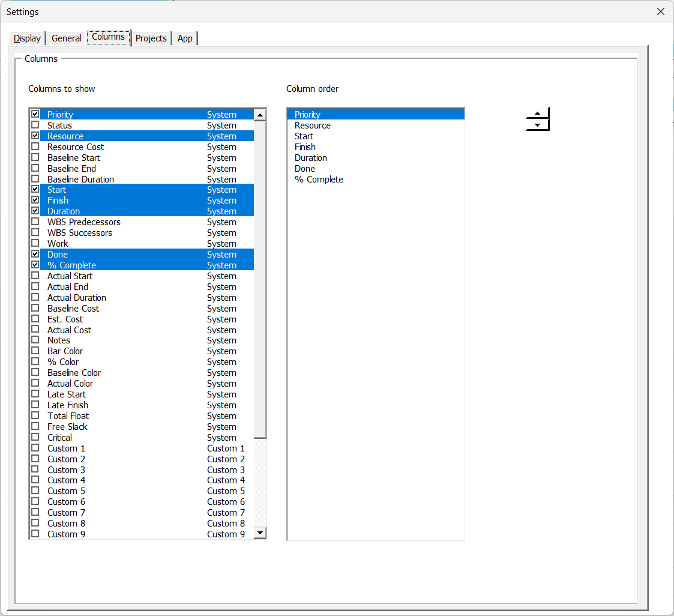Select Priority in Column order list
The width and height of the screenshot is (674, 616).
coord(376,114)
